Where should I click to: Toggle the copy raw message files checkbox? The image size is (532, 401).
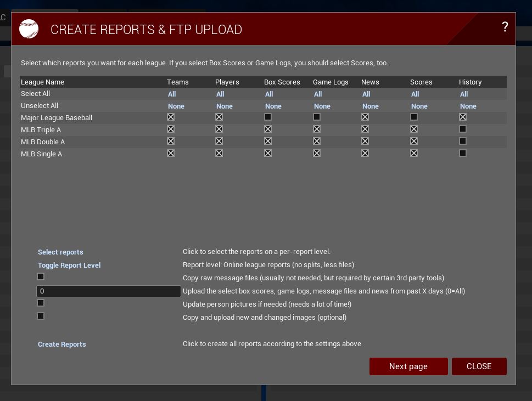41,276
